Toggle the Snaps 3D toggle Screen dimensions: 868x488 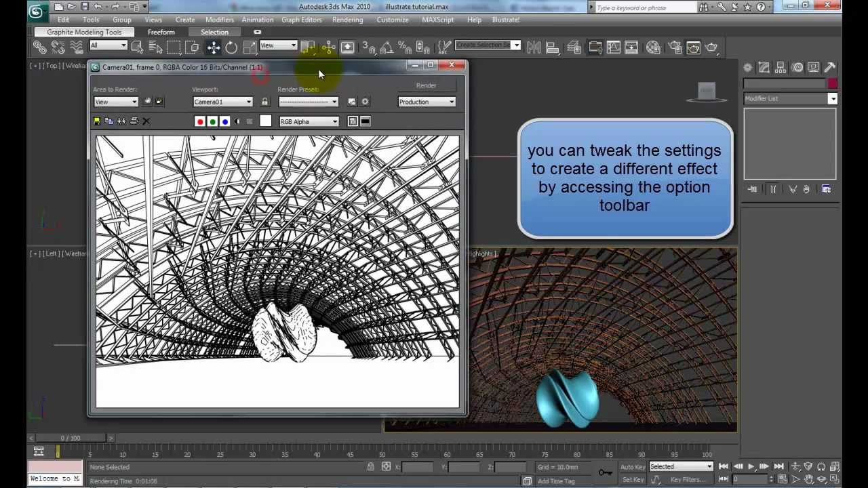coord(369,47)
